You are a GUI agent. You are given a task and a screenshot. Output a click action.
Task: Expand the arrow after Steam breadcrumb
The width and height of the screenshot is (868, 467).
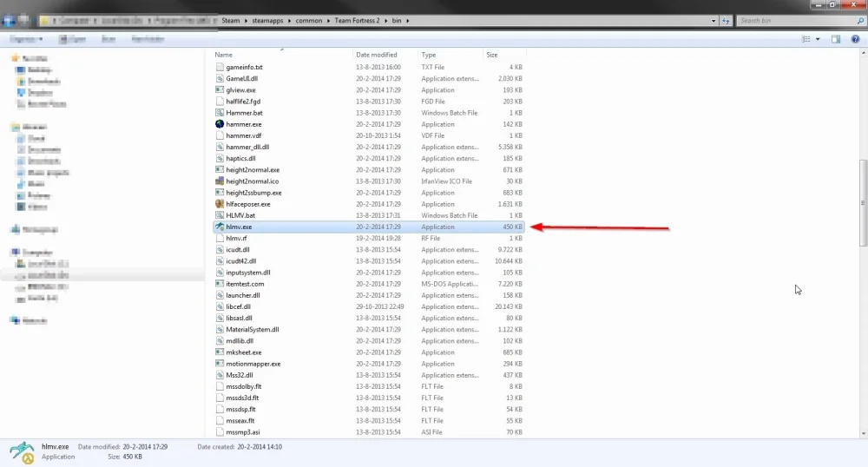click(x=246, y=21)
